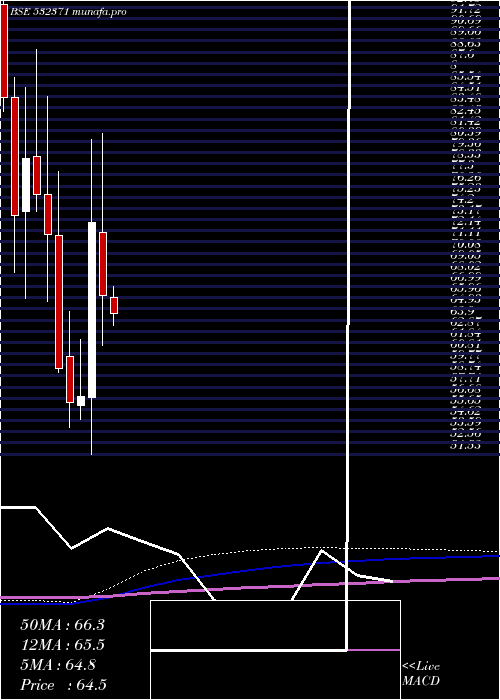
Task: Click the 63.9 price axis label
Action: pyautogui.click(x=461, y=312)
